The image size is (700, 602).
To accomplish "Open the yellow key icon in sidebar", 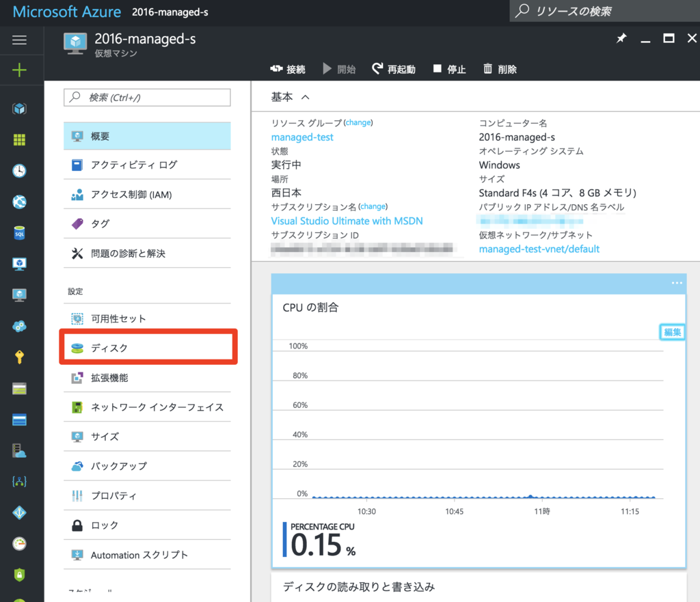I will (x=19, y=357).
